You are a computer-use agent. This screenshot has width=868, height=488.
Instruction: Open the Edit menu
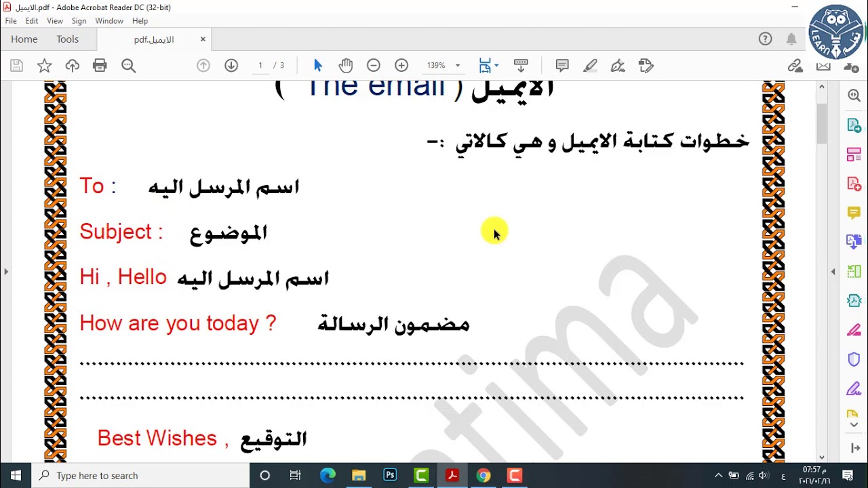(x=32, y=21)
